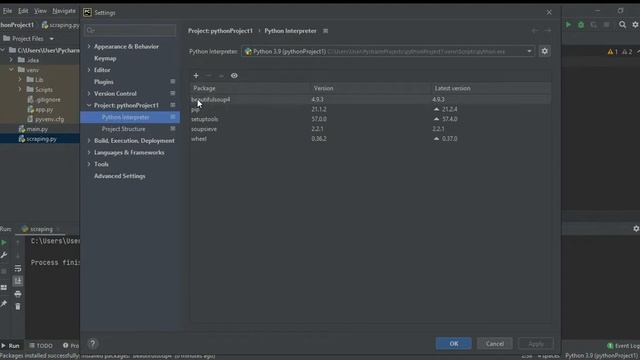Viewport: 640px width, 360px height.
Task: Collapse Project: pythonProject1 section
Action: 89,105
